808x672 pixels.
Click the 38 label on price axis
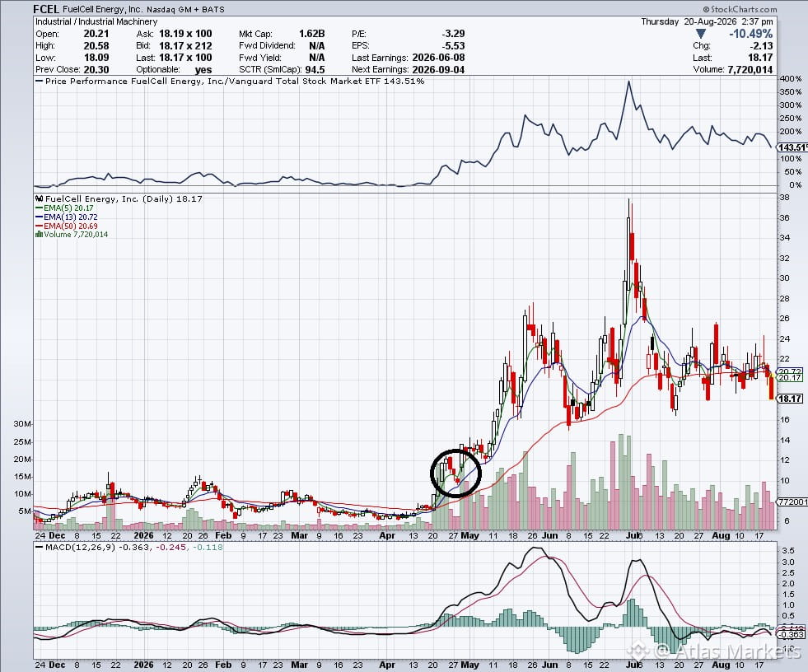coord(785,198)
